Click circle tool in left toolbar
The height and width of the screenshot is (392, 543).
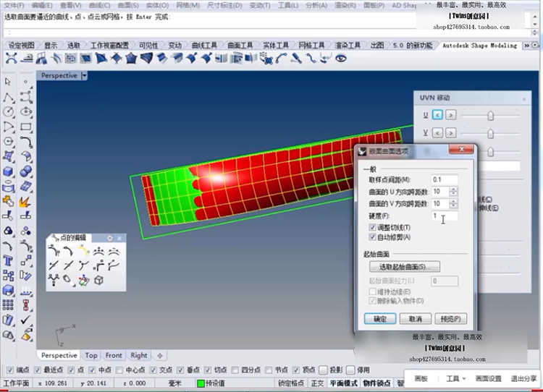9,111
